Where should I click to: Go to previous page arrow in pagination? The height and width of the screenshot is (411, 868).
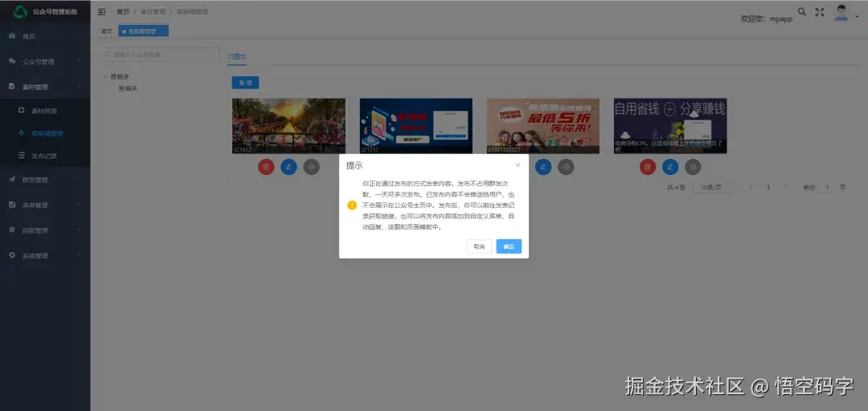click(x=751, y=188)
